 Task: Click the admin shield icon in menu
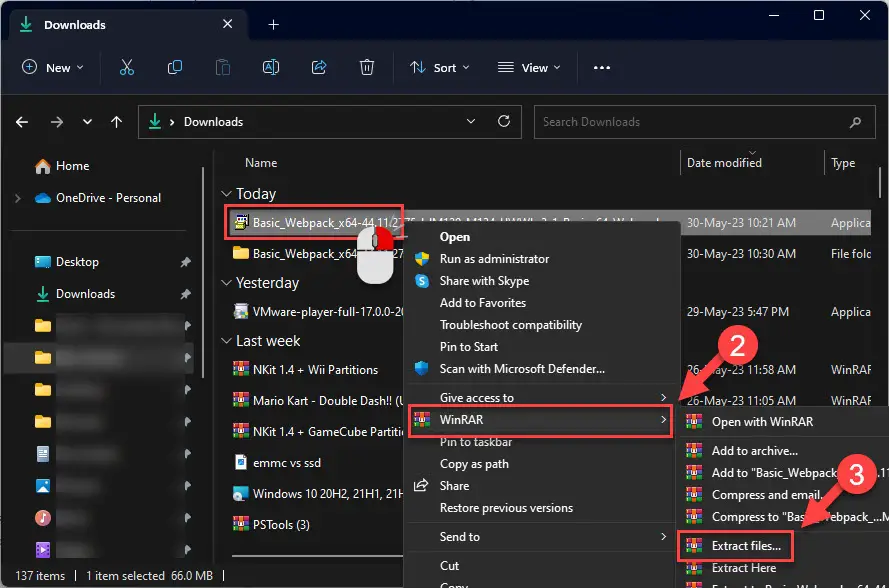[422, 259]
